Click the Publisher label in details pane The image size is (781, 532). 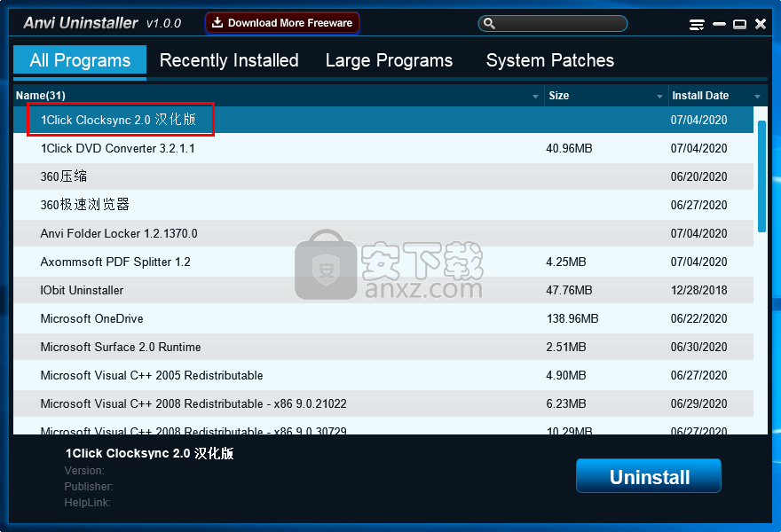click(x=89, y=486)
